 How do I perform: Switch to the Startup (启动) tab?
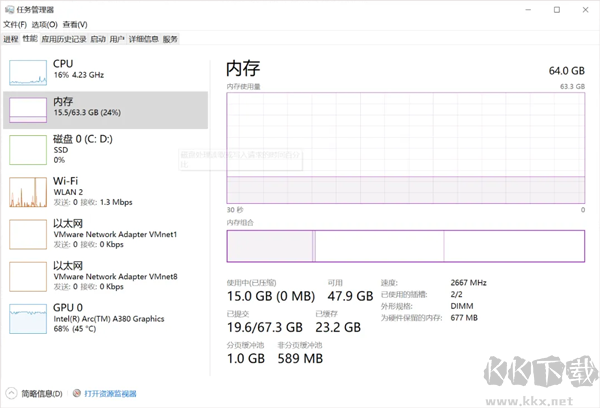[x=98, y=39]
